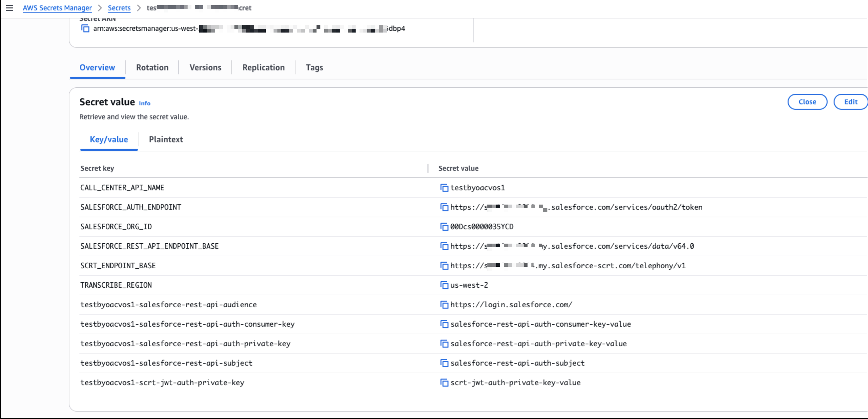Open the hamburger navigation menu
Image resolution: width=868 pixels, height=419 pixels.
click(9, 8)
